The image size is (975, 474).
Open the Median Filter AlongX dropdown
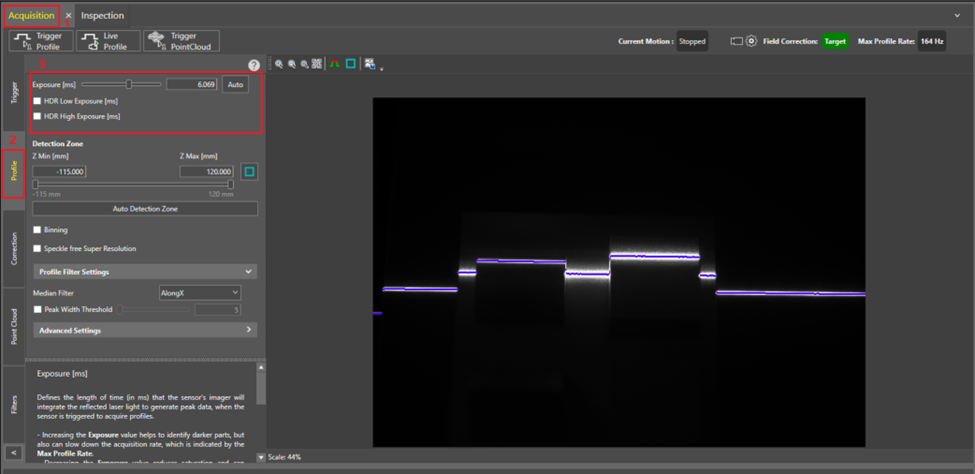tap(200, 292)
